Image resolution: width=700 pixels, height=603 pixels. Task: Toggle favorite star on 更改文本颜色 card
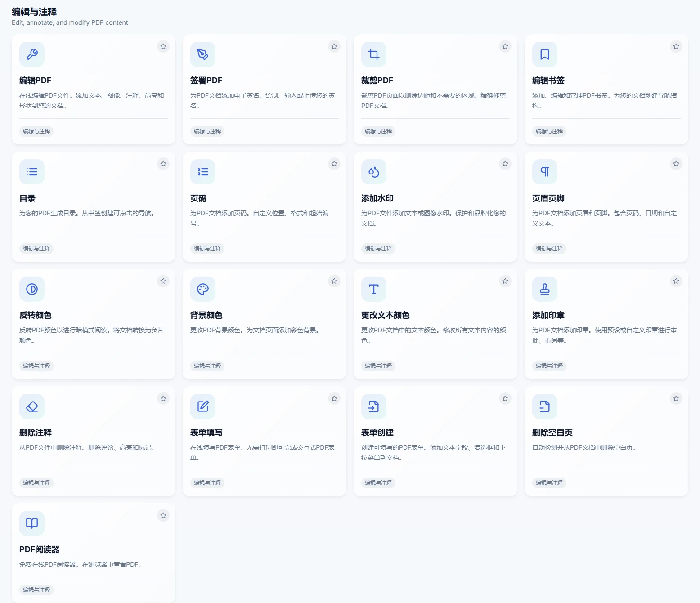tap(505, 281)
